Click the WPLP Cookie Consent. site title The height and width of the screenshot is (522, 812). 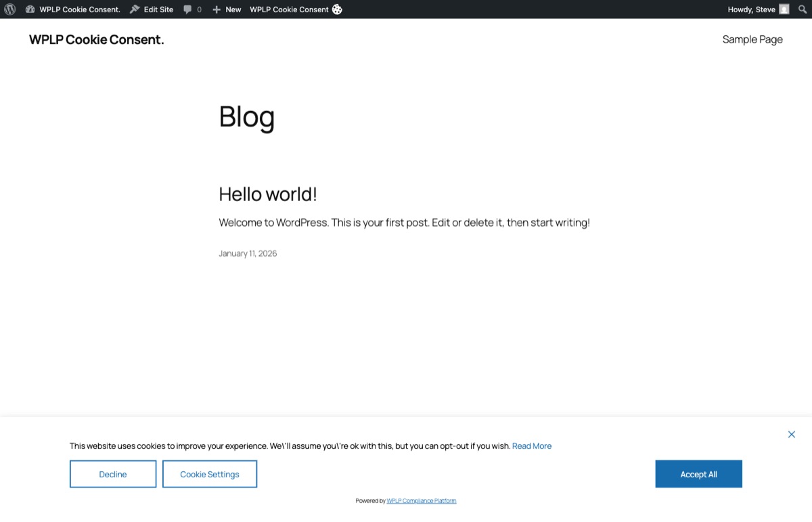tap(96, 39)
